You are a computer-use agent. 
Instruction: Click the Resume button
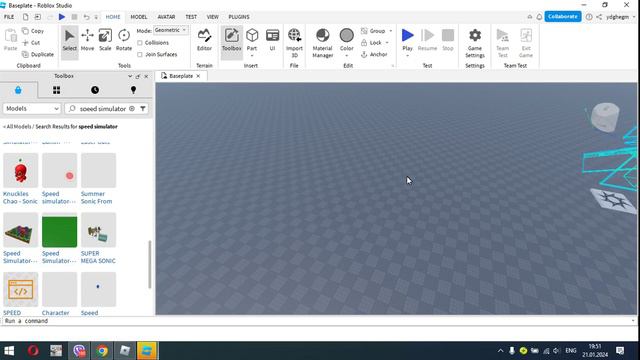coord(427,40)
